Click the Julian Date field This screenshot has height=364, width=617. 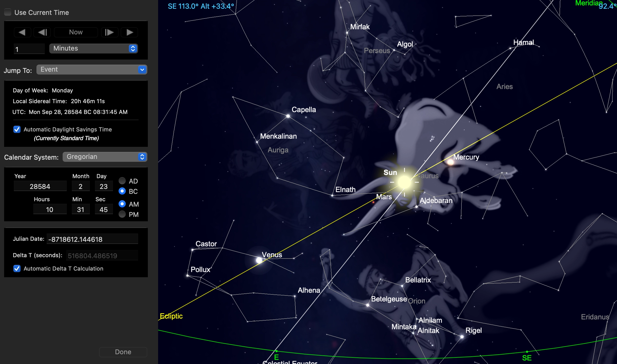[x=92, y=239]
